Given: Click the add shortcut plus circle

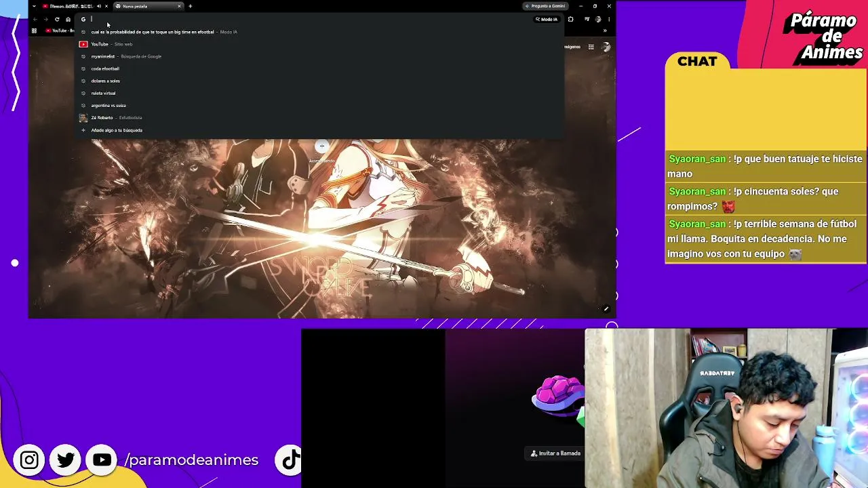Looking at the screenshot, I should (x=322, y=146).
